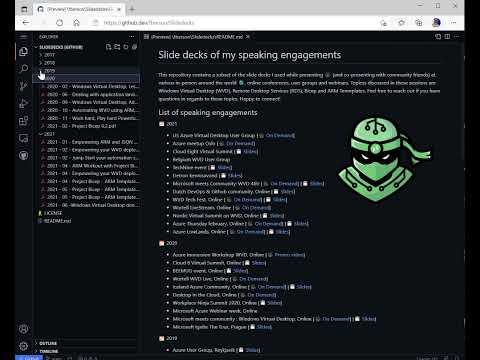Expand the OUTLINE section
The image size is (480, 360).
87,343
